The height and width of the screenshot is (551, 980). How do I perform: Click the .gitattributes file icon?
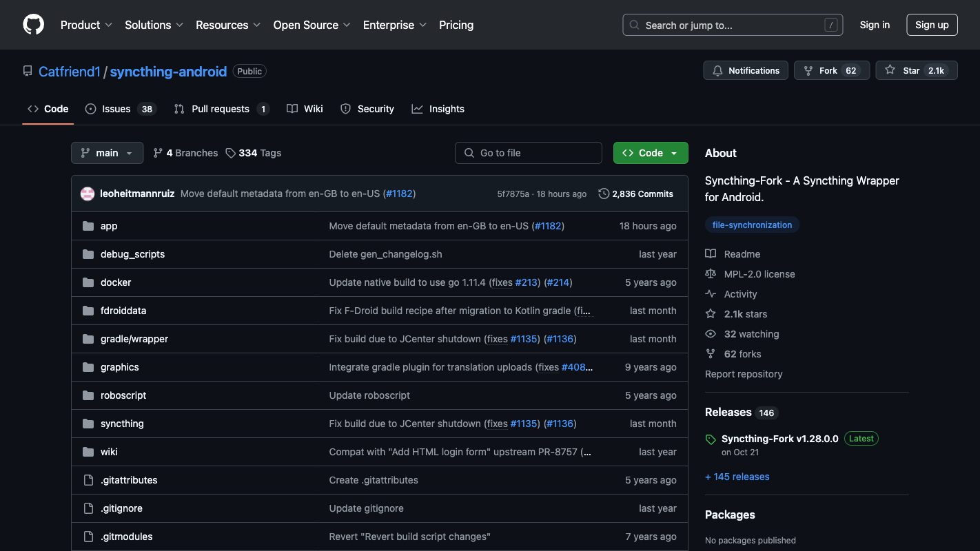pyautogui.click(x=88, y=480)
